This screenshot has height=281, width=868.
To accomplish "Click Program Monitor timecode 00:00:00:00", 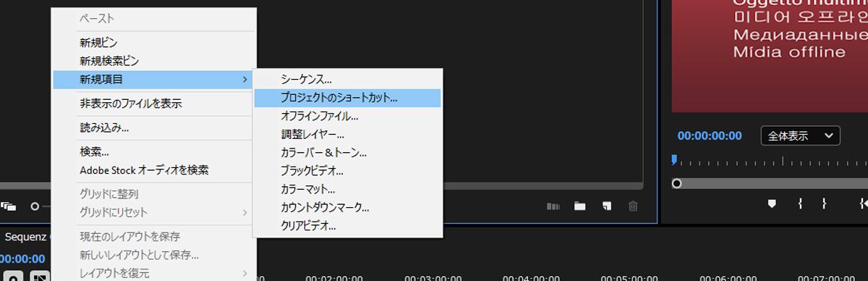I will click(x=710, y=135).
